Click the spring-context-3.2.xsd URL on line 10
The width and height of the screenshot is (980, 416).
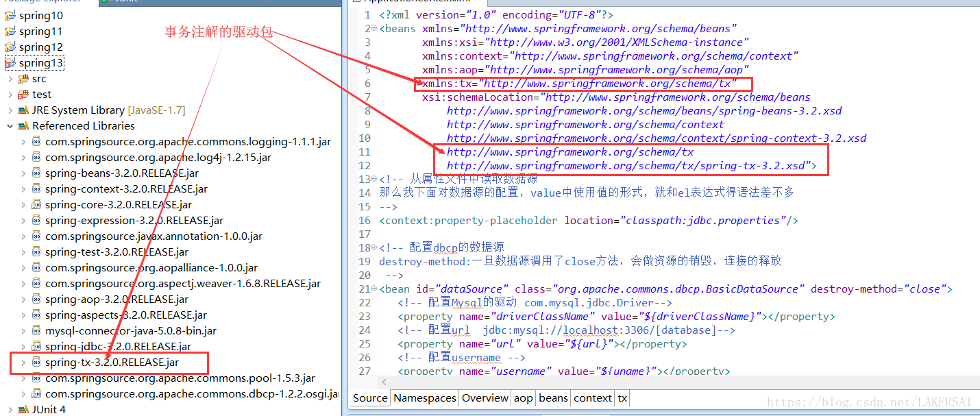[657, 138]
